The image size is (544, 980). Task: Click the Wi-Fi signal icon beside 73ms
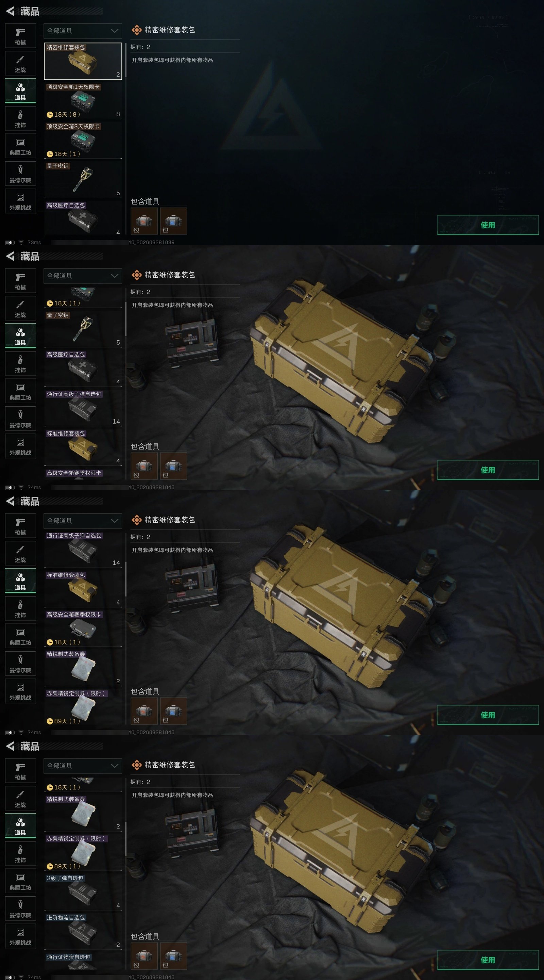click(x=21, y=242)
